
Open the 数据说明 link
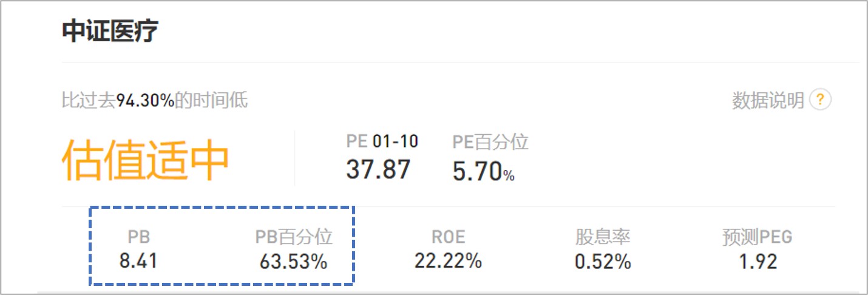[768, 100]
